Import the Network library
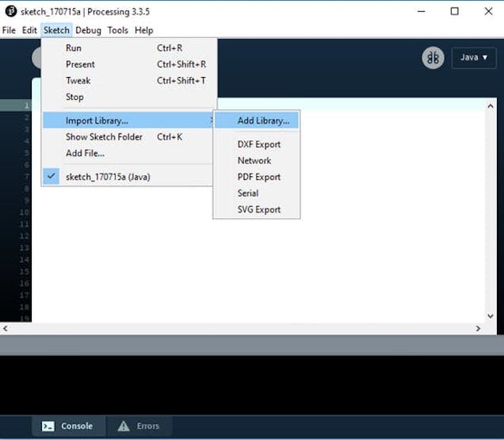The height and width of the screenshot is (440, 504). 257,160
